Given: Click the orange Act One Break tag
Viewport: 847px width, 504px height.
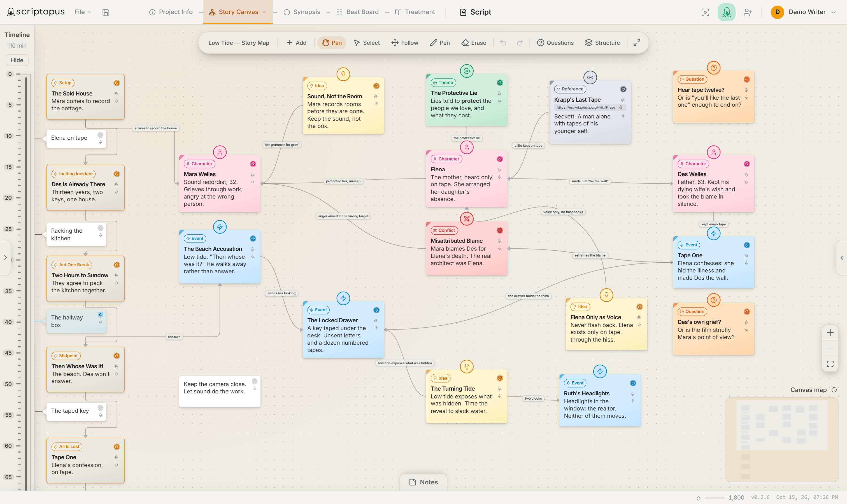Looking at the screenshot, I should point(72,265).
